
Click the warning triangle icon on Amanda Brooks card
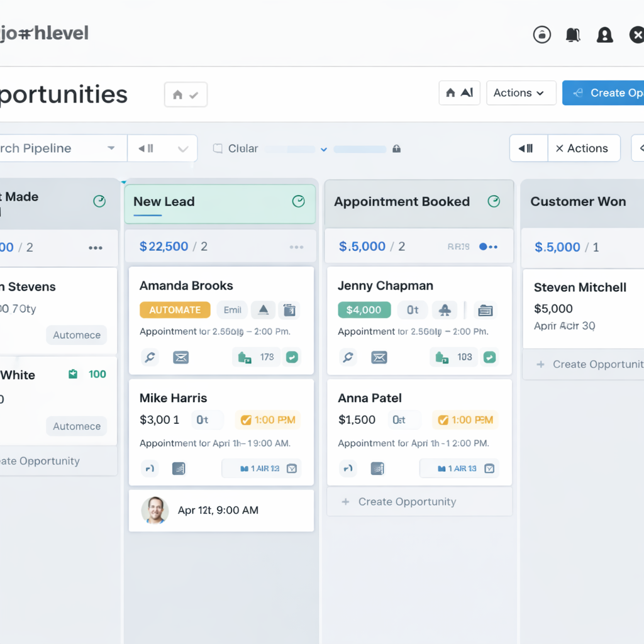coord(264,309)
